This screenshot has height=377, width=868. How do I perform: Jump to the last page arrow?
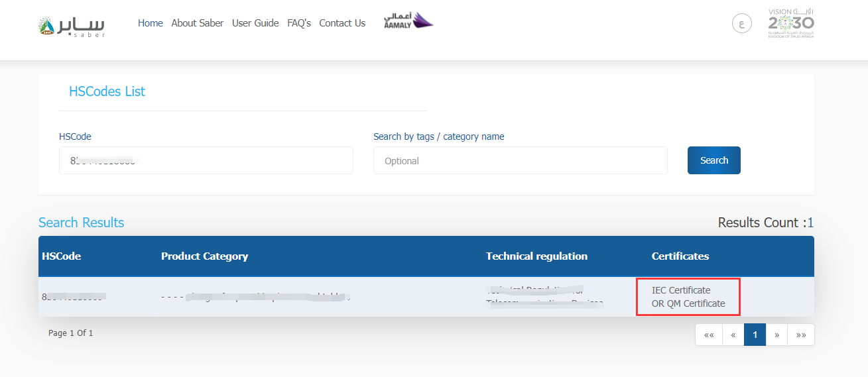click(801, 335)
